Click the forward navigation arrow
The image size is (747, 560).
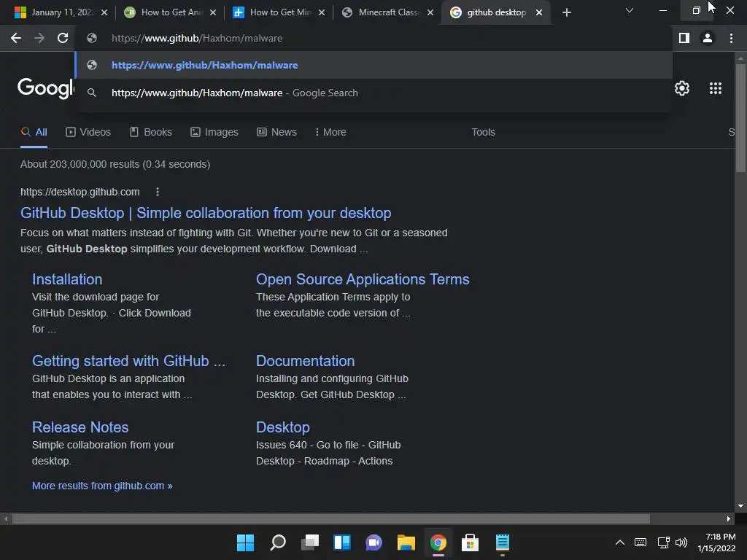pyautogui.click(x=39, y=38)
